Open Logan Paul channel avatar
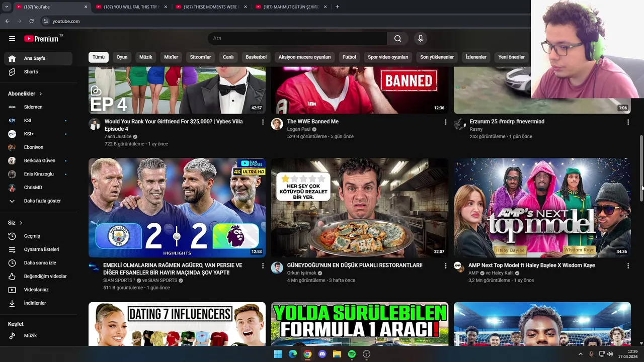Image resolution: width=644 pixels, height=362 pixels. pos(277,124)
